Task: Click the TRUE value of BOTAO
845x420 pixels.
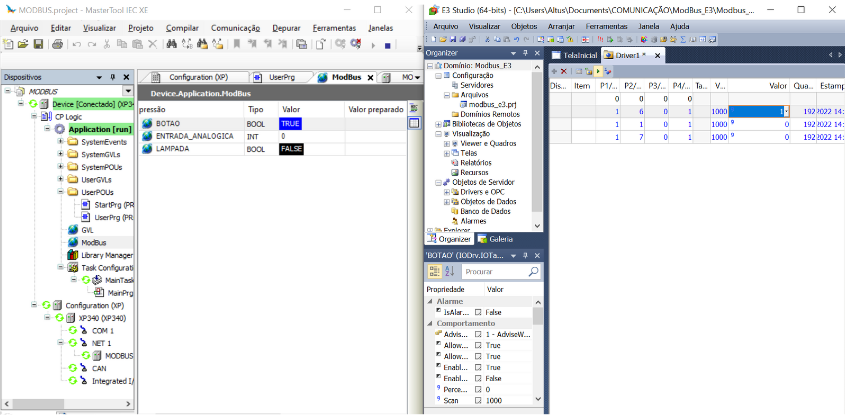Action: pyautogui.click(x=291, y=123)
